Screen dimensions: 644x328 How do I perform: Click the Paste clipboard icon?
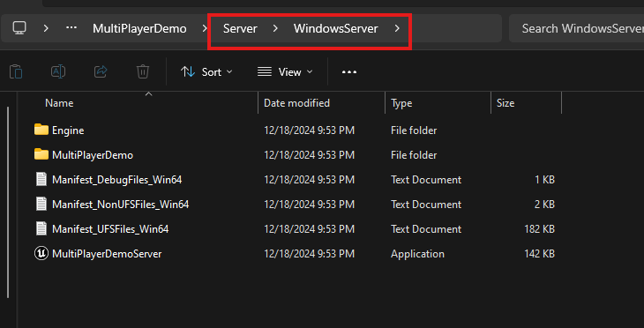click(x=16, y=71)
